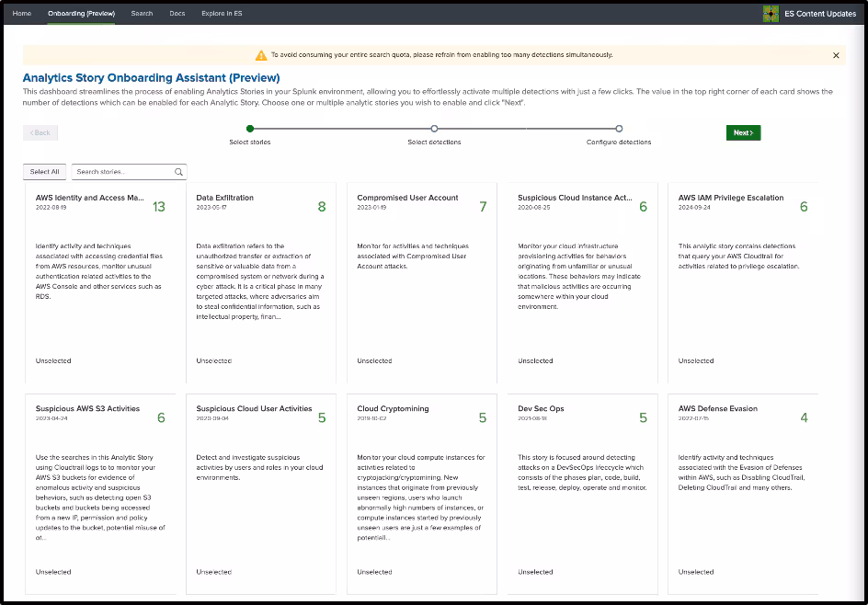The width and height of the screenshot is (868, 605).
Task: Switch to the Search tab
Action: [x=142, y=14]
